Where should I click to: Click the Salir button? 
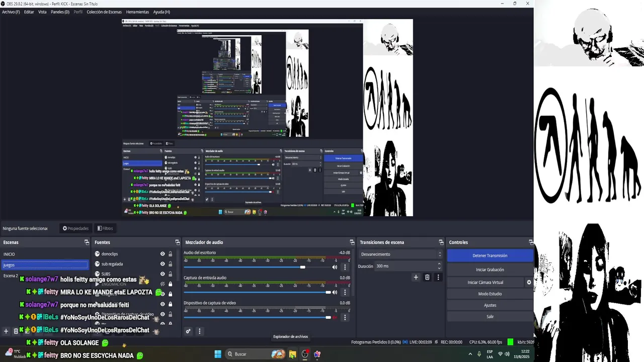pyautogui.click(x=490, y=317)
